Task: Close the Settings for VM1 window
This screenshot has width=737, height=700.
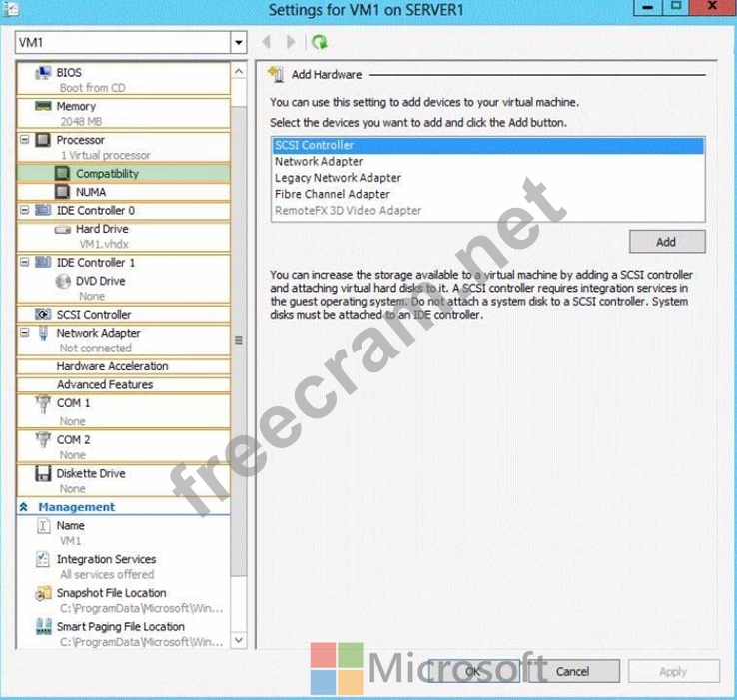Action: [713, 7]
